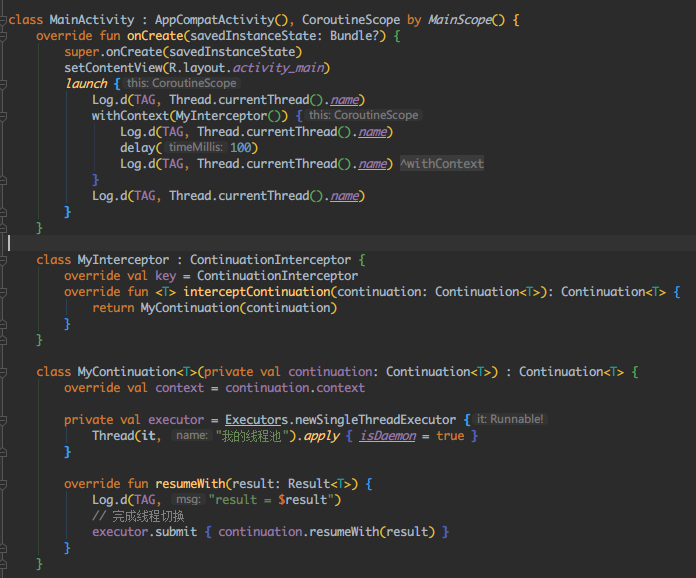Screen dimensions: 696x578
Task: Collapse the launch block fold marker
Action: pyautogui.click(x=3, y=84)
